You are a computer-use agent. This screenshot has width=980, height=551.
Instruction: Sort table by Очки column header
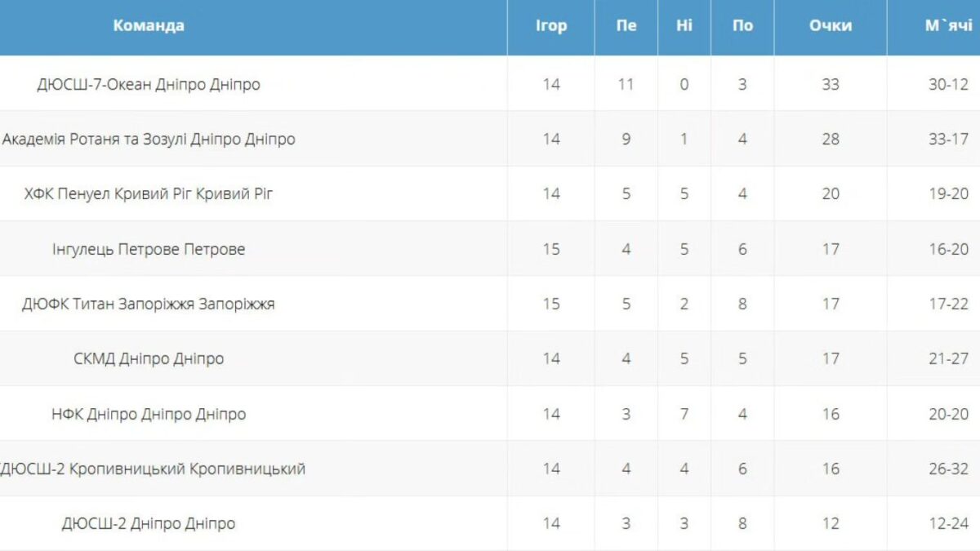[831, 26]
